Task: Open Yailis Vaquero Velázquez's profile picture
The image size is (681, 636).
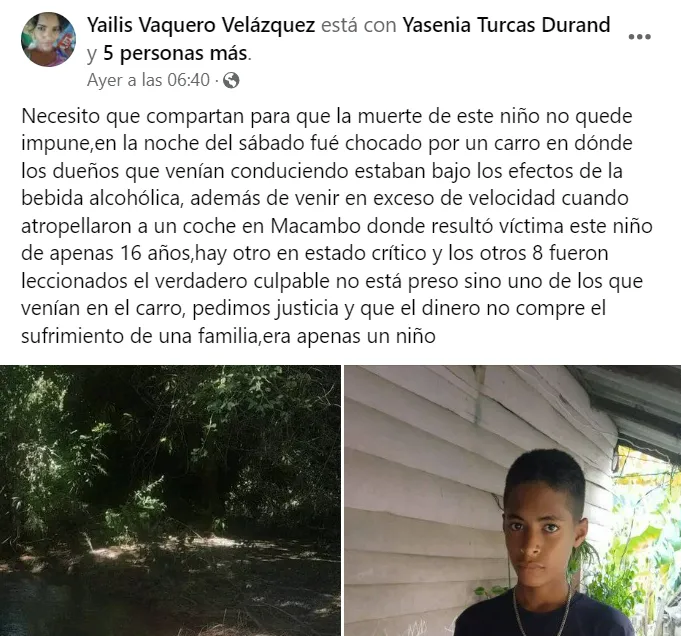Action: [48, 40]
